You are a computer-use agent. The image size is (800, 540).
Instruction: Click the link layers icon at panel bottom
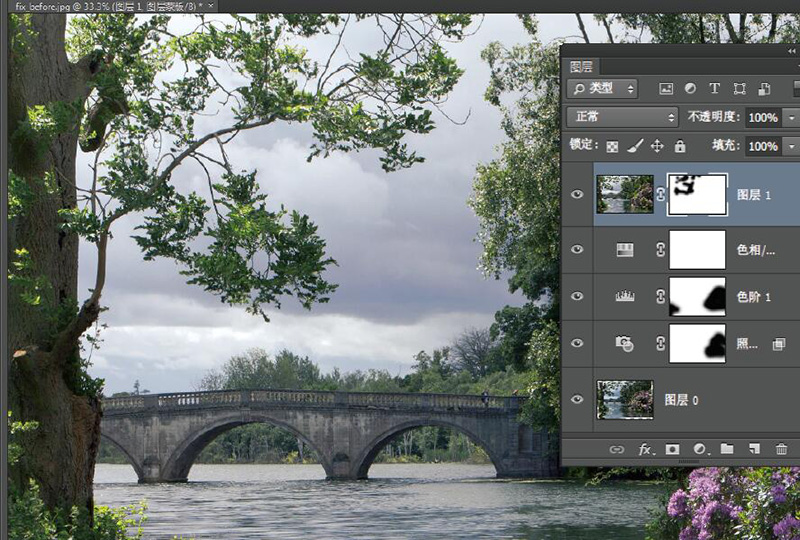point(616,449)
